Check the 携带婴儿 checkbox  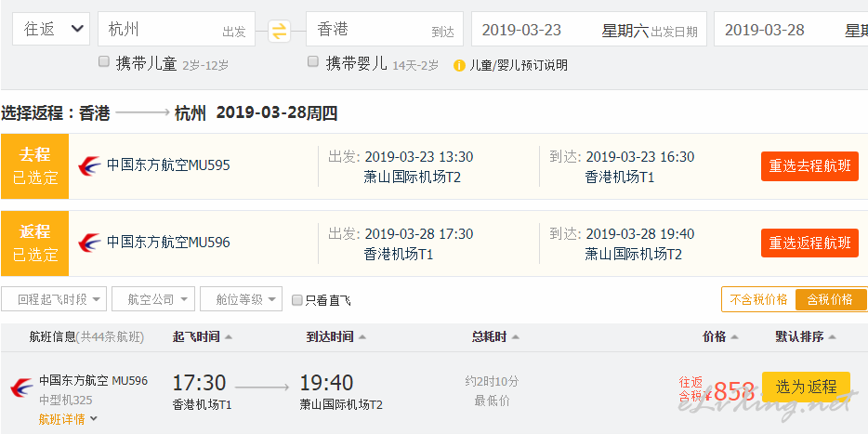[313, 61]
